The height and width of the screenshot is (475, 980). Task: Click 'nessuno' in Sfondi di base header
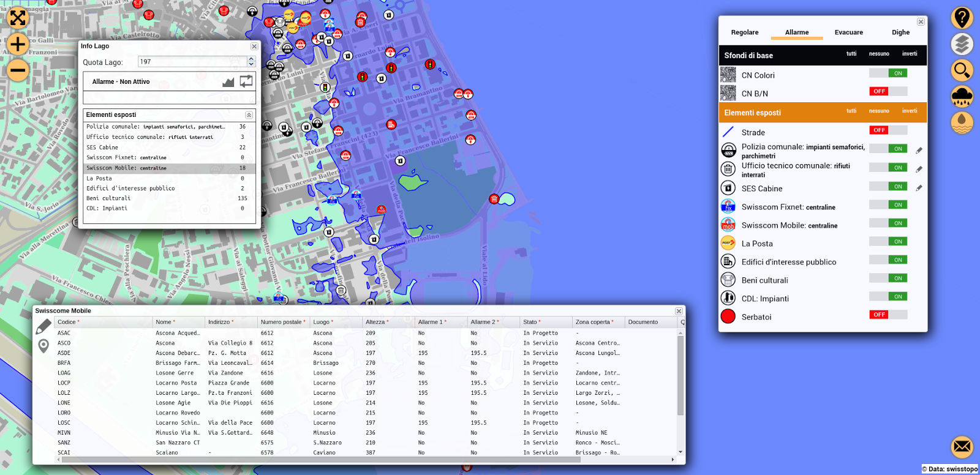(x=879, y=54)
